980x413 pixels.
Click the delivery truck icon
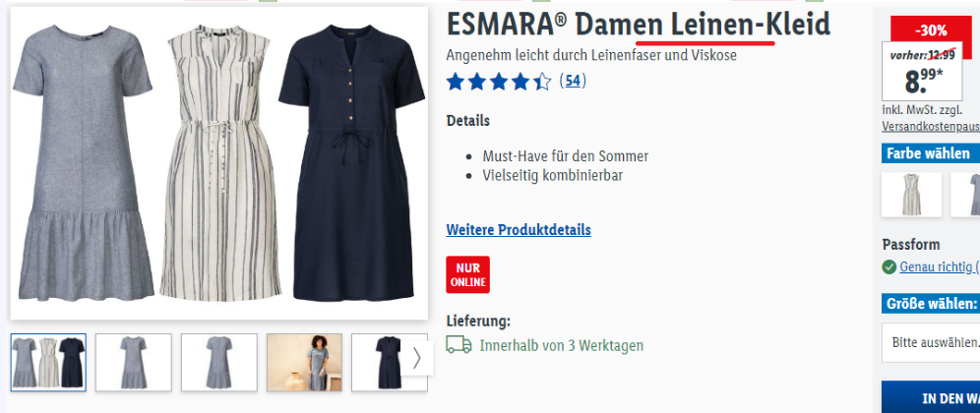click(459, 345)
